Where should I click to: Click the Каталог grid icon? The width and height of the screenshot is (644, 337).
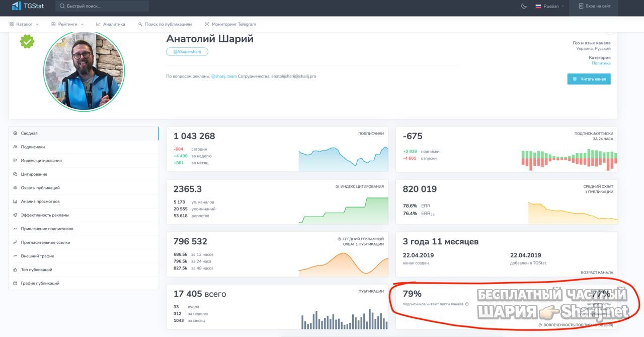point(12,24)
